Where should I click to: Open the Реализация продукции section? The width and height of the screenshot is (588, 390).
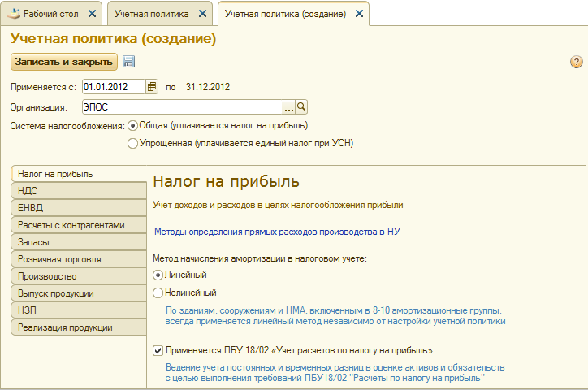click(79, 327)
